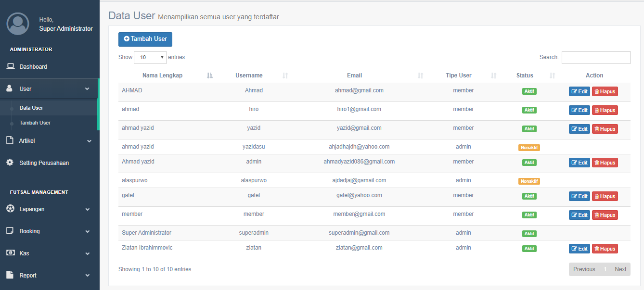Open Tambah User sidebar submenu item
This screenshot has height=290, width=644.
[x=35, y=123]
